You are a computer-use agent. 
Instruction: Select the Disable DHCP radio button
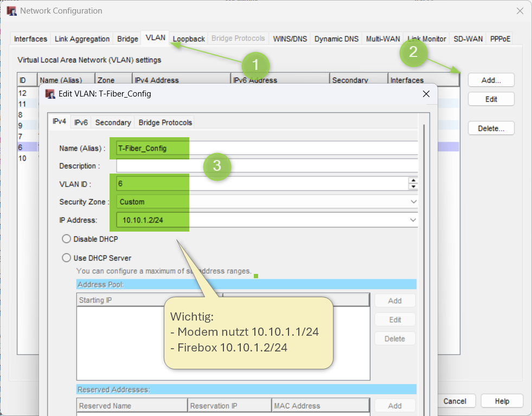click(67, 239)
